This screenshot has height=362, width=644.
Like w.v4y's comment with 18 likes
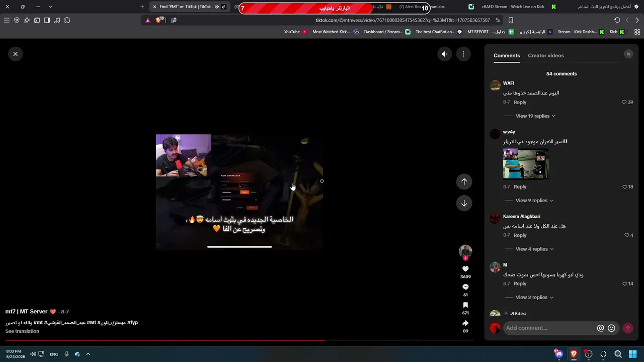click(x=624, y=187)
